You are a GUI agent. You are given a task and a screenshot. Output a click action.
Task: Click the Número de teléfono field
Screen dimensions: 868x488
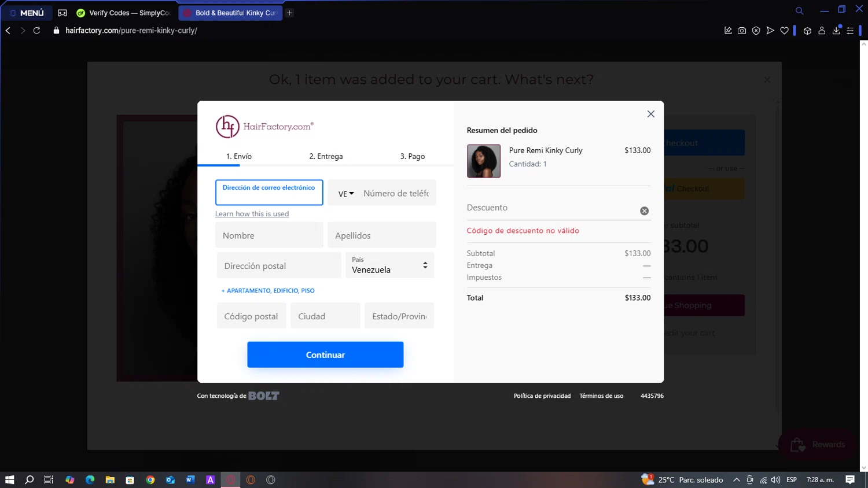(x=396, y=193)
